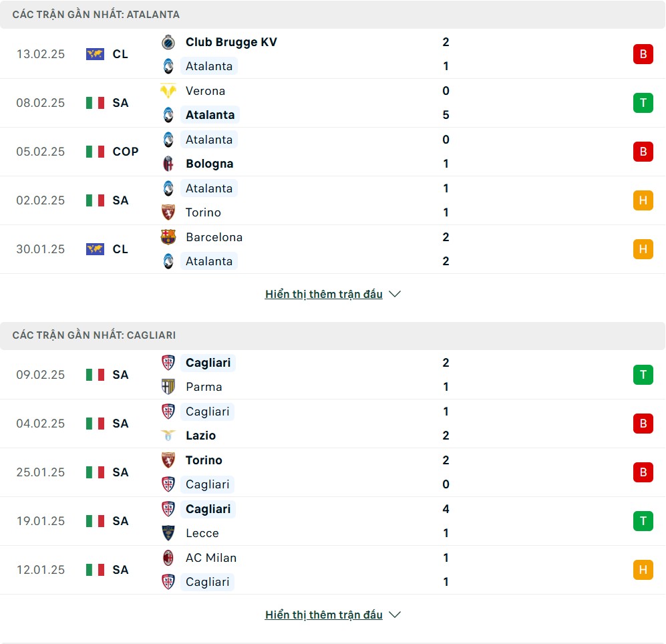
Task: Click the Club Brugge KV team crest
Action: [x=168, y=42]
